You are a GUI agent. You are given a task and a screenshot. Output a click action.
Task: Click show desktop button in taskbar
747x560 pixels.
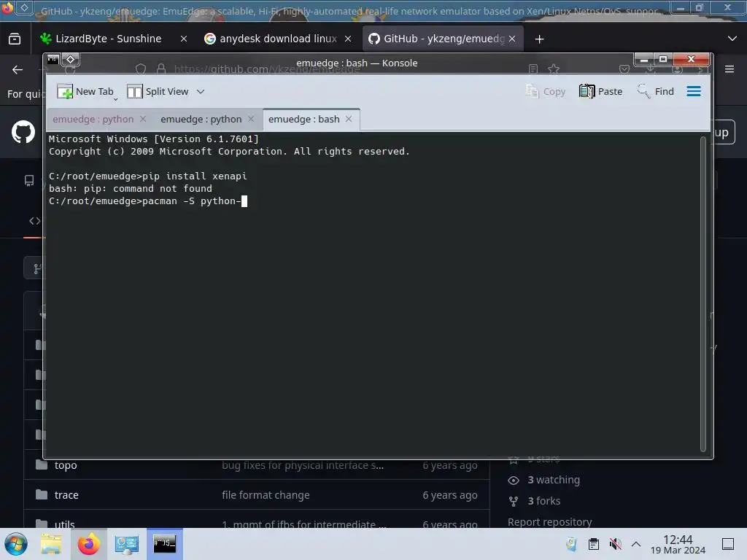[x=728, y=544]
